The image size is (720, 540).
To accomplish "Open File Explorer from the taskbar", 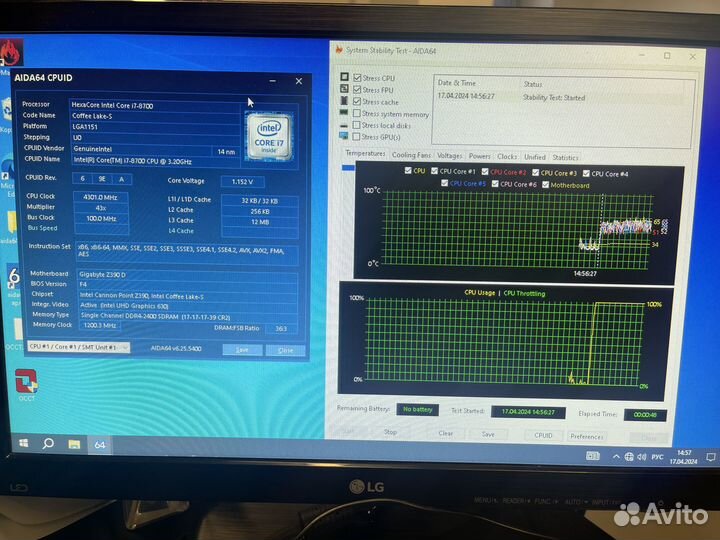I will click(74, 444).
